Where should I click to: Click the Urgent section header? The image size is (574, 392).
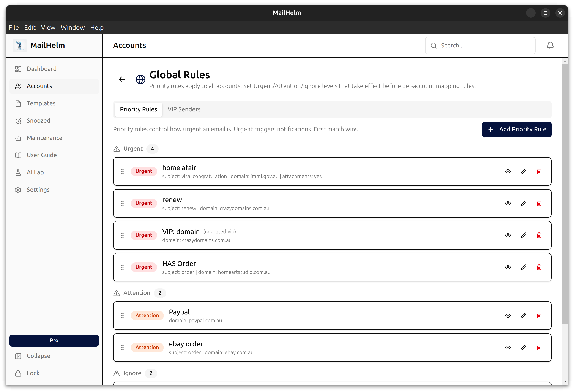[x=133, y=149]
